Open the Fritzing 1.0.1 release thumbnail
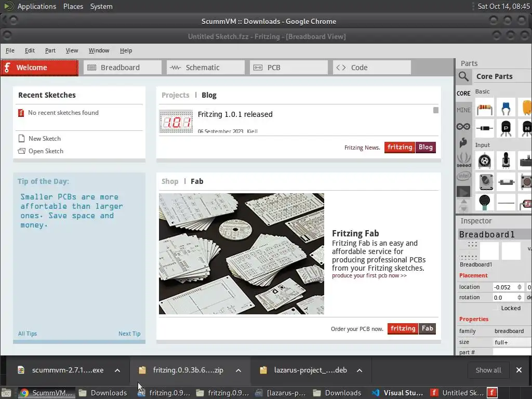Image resolution: width=532 pixels, height=399 pixels. pos(176,121)
